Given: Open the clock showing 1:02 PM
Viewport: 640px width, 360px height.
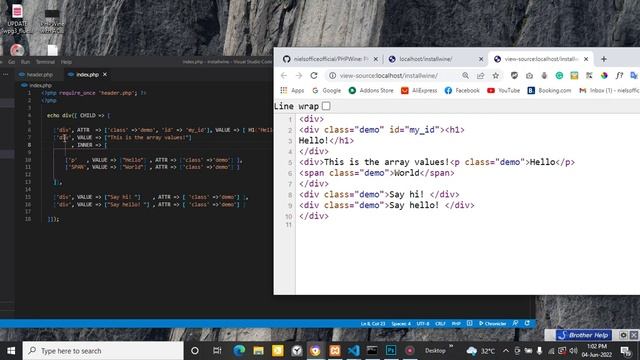Looking at the screenshot, I should click(x=597, y=351).
